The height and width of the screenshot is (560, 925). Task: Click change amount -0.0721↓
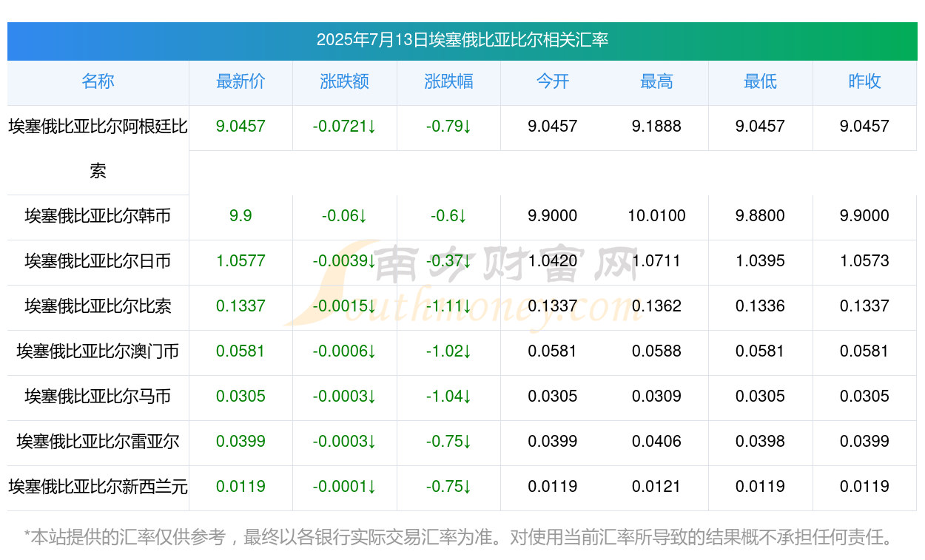(x=345, y=126)
